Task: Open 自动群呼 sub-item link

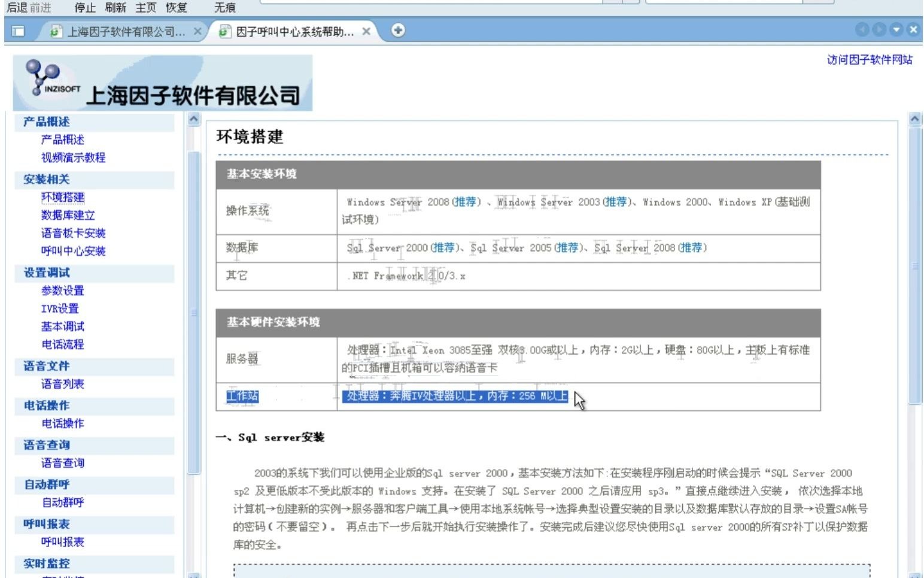Action: [62, 503]
